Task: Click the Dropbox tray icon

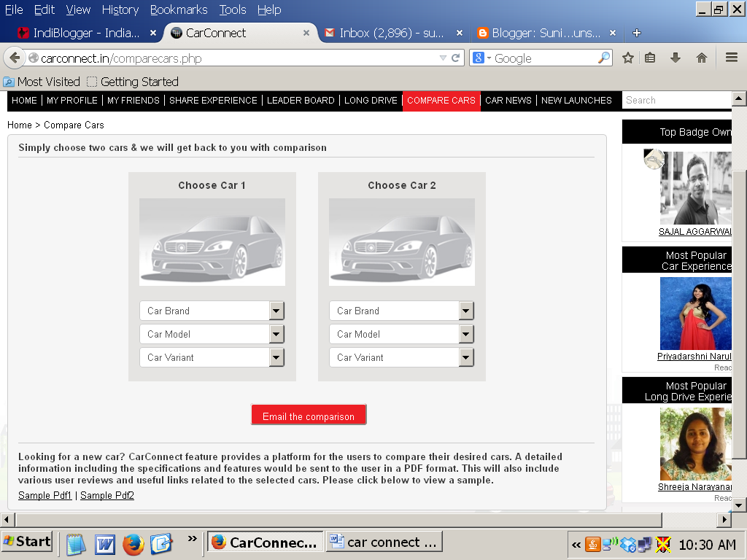Action: (x=628, y=544)
